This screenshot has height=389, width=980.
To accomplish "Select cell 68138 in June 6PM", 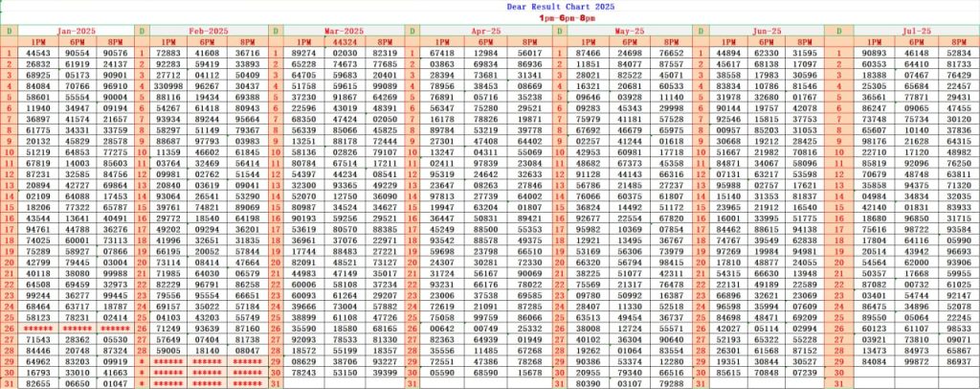I will click(x=767, y=64).
